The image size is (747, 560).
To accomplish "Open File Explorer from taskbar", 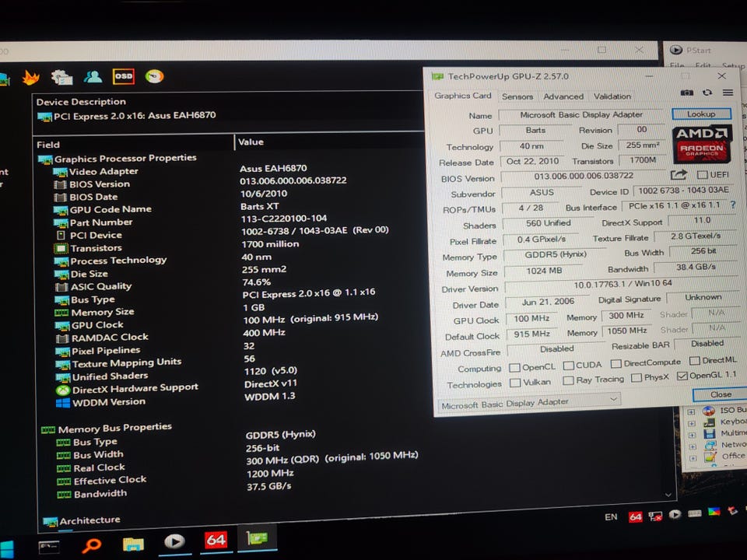I will coord(133,544).
